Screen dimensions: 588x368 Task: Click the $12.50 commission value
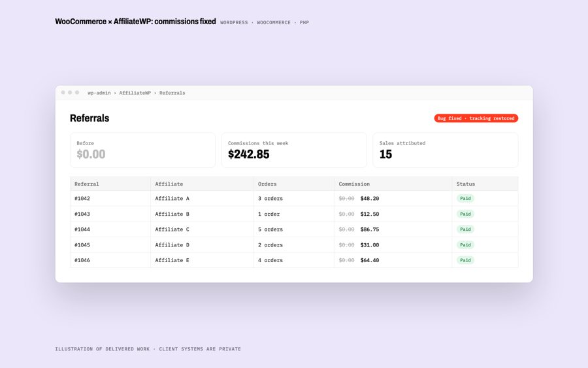(370, 214)
